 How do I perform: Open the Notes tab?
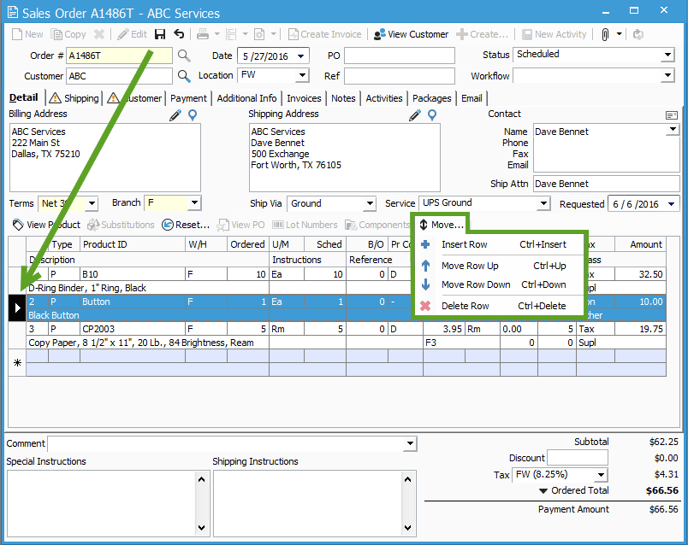343,98
